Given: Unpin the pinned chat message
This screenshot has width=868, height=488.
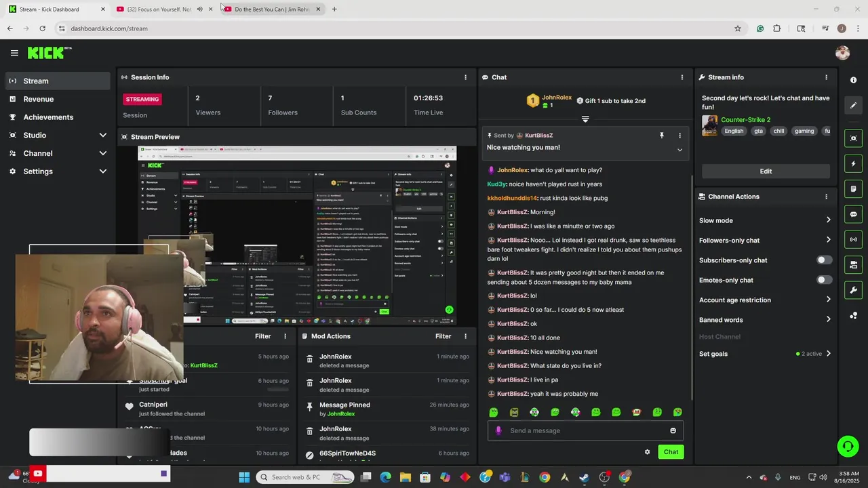Looking at the screenshot, I should tap(662, 136).
